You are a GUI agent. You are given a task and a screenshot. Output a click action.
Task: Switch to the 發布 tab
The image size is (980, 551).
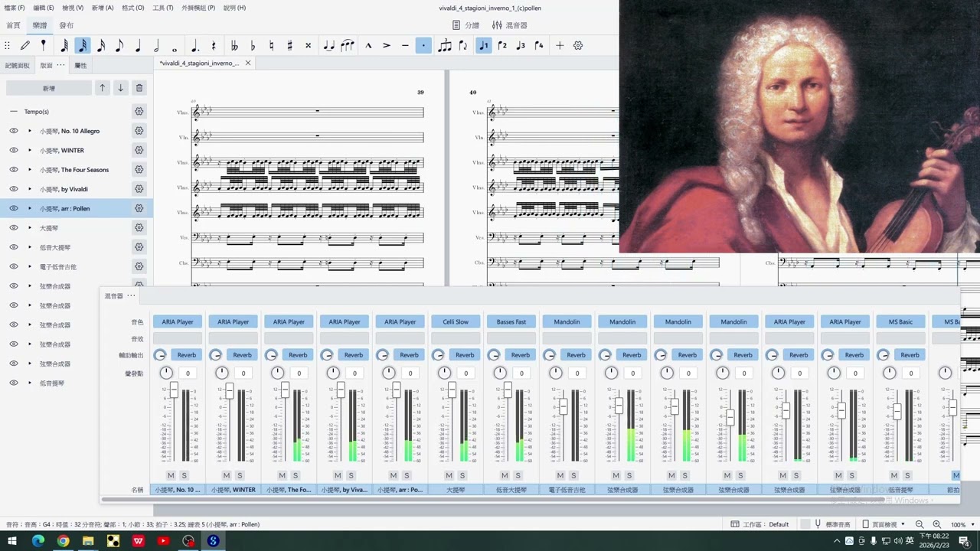67,25
